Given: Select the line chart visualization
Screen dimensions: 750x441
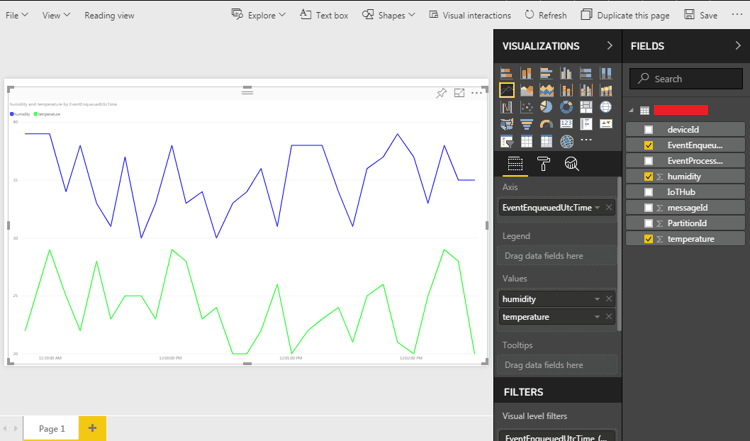Looking at the screenshot, I should click(507, 90).
